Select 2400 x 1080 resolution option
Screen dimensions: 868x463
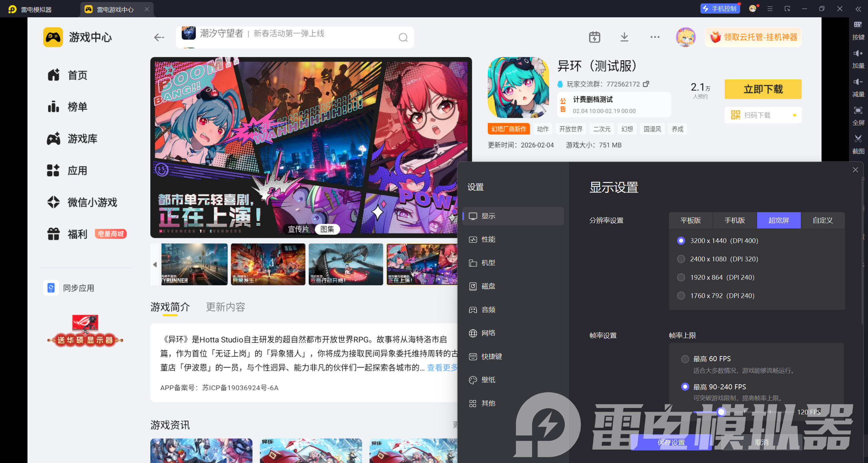[681, 259]
